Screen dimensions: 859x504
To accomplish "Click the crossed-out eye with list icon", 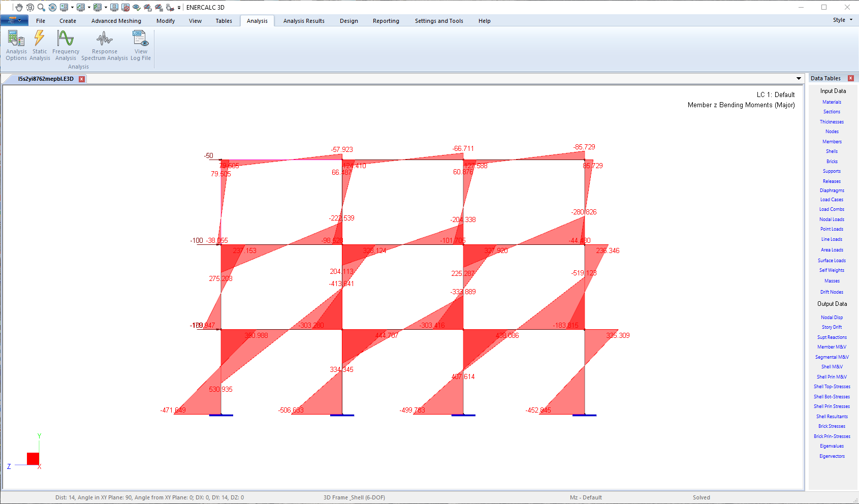I will (x=159, y=7).
